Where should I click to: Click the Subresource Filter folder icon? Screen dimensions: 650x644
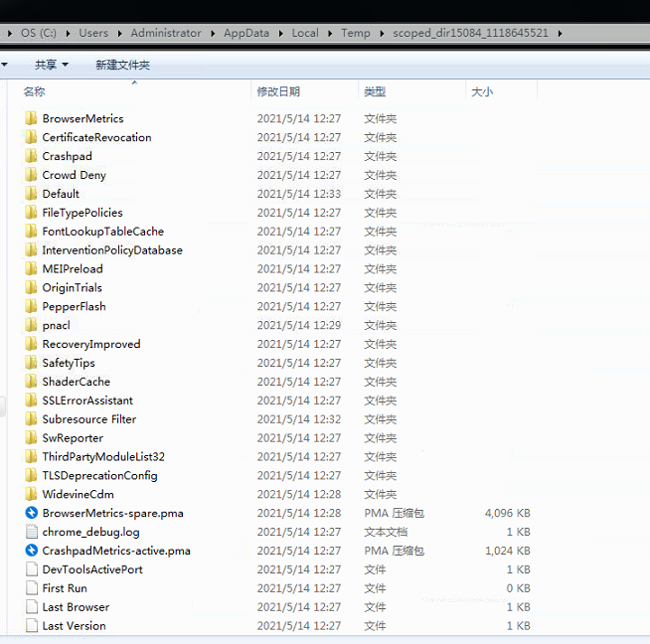pyautogui.click(x=31, y=419)
